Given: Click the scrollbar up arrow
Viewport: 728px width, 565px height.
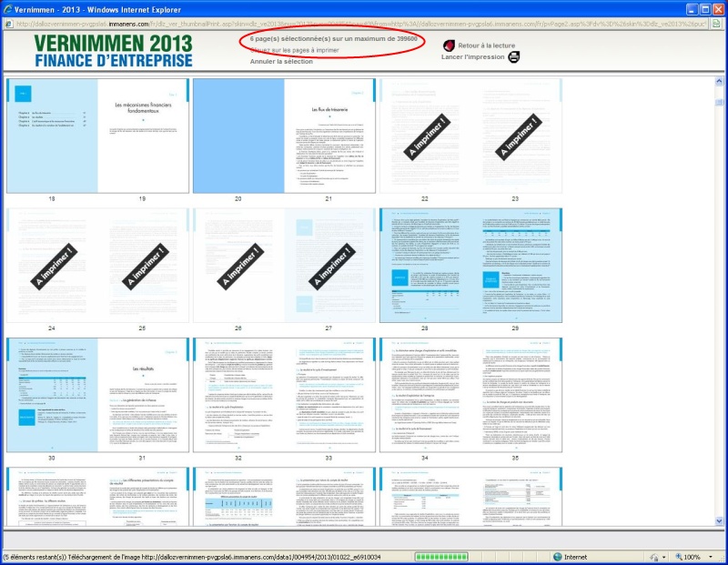Looking at the screenshot, I should 719,81.
